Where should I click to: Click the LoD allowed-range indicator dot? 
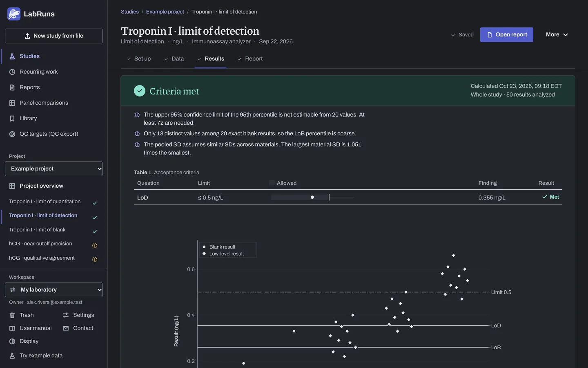pos(312,197)
